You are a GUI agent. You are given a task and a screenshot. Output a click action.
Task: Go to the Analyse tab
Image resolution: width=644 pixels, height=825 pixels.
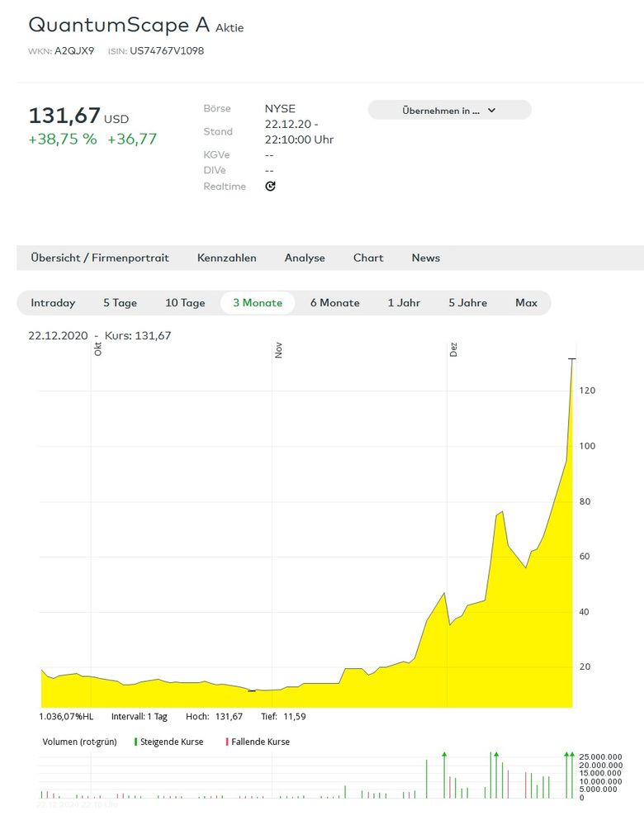click(305, 258)
